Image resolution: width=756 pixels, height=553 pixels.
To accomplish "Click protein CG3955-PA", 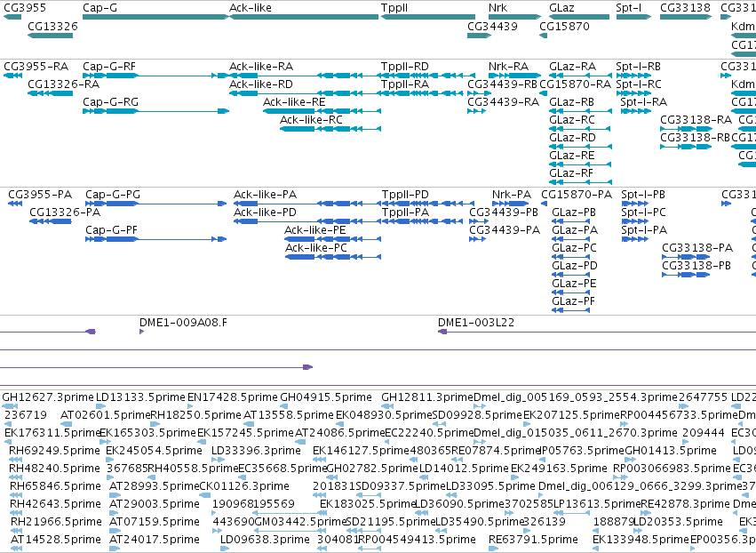I will [40, 195].
